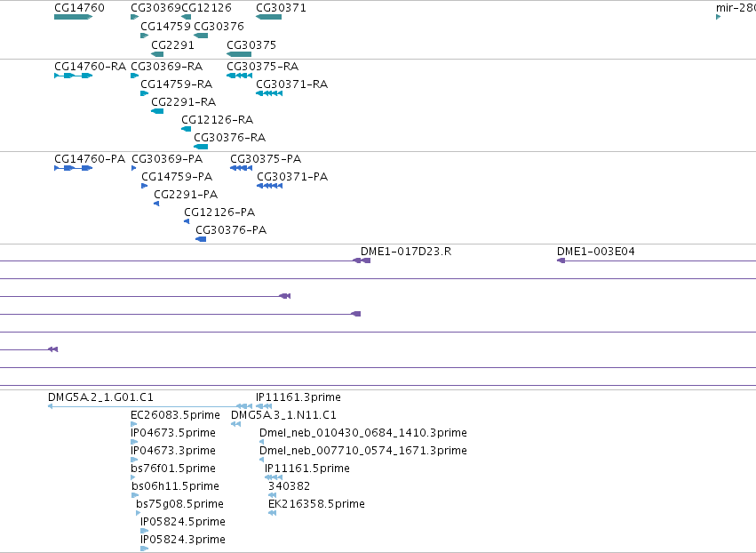The width and height of the screenshot is (756, 553).
Task: Click the Dmel_neb_007710_0574_1671.3prime label
Action: pyautogui.click(x=363, y=451)
